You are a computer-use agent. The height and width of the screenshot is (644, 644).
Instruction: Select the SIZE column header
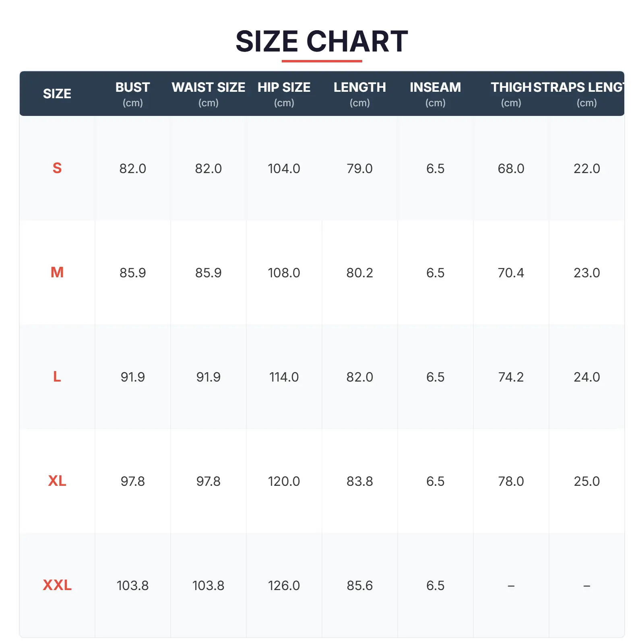coord(57,94)
